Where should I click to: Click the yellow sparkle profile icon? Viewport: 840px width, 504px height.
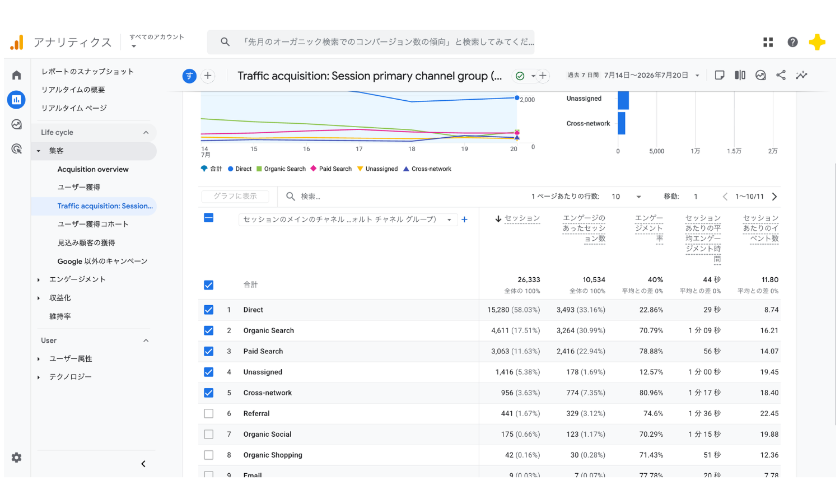[x=817, y=42]
